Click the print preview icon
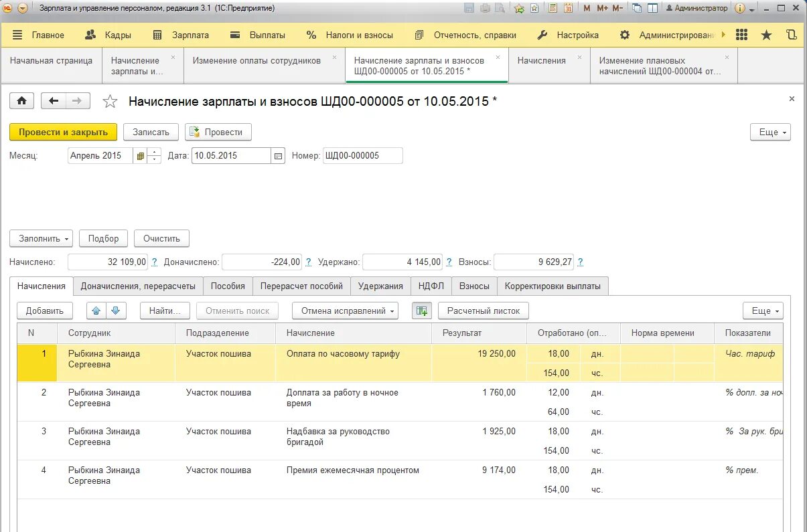 pyautogui.click(x=499, y=8)
